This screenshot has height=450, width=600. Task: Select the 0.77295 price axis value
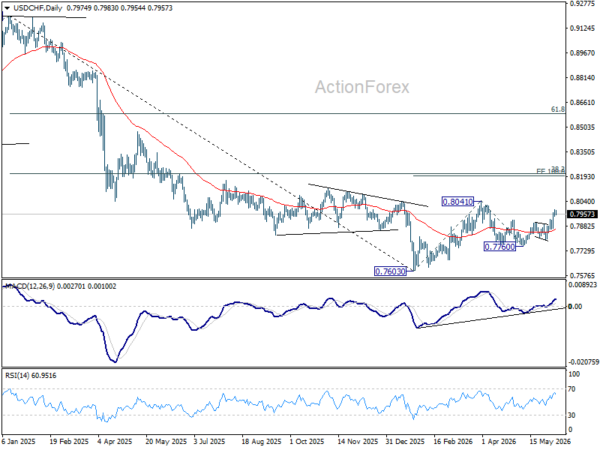pyautogui.click(x=582, y=251)
